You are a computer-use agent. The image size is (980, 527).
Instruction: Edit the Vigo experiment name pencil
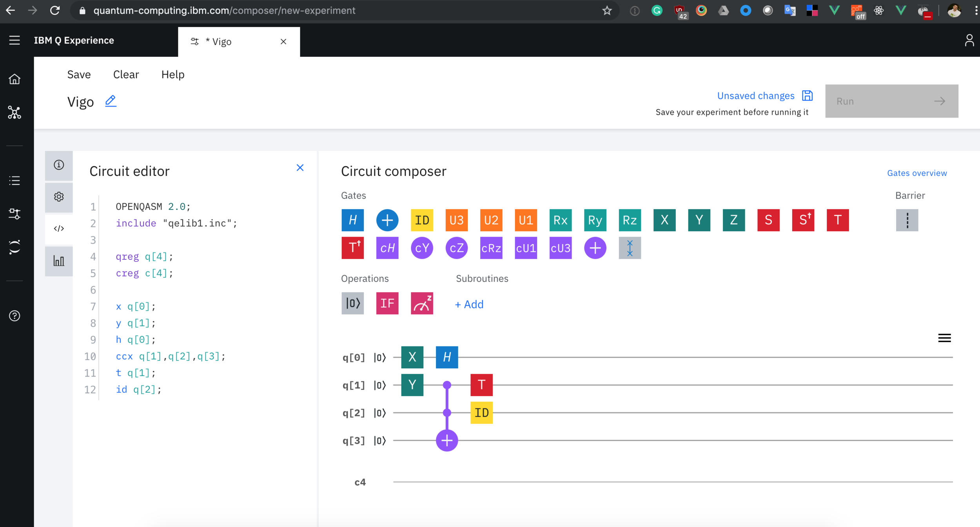click(x=111, y=101)
